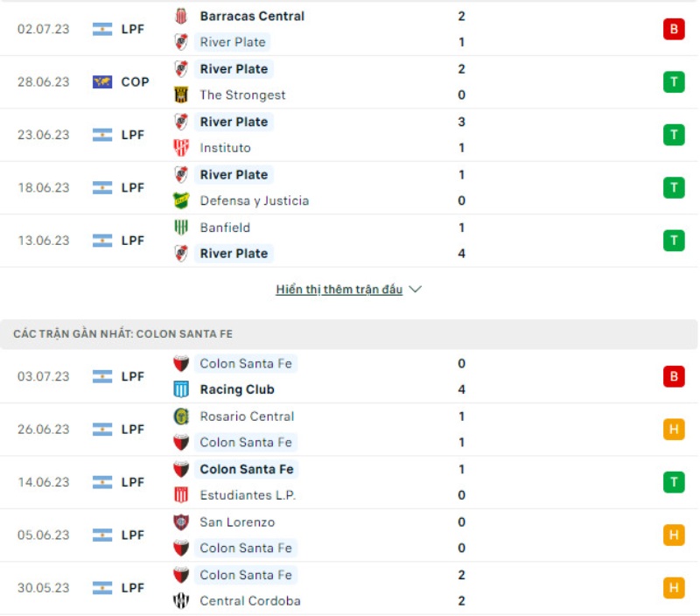
Task: Expand more matches with Hiển thị thêm trận đấu
Action: click(338, 289)
